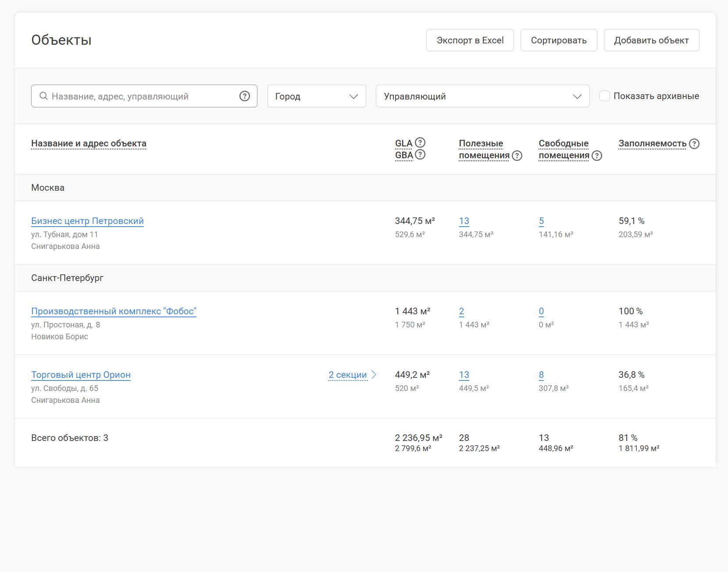This screenshot has width=728, height=572.
Task: Open help icon for Полезные помещения
Action: click(517, 156)
